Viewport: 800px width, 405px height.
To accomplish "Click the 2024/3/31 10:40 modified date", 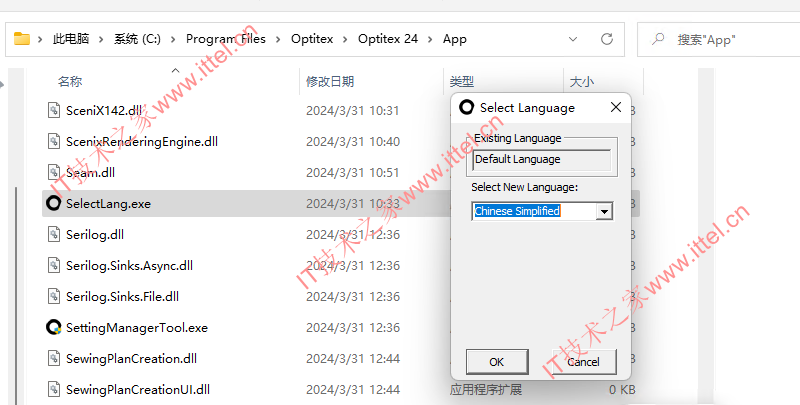I will coord(353,141).
